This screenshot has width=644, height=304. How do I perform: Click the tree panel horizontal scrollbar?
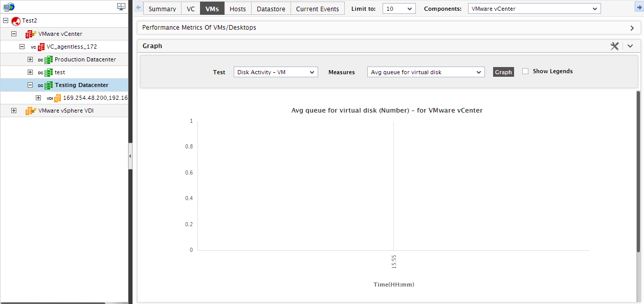[x=53, y=302]
